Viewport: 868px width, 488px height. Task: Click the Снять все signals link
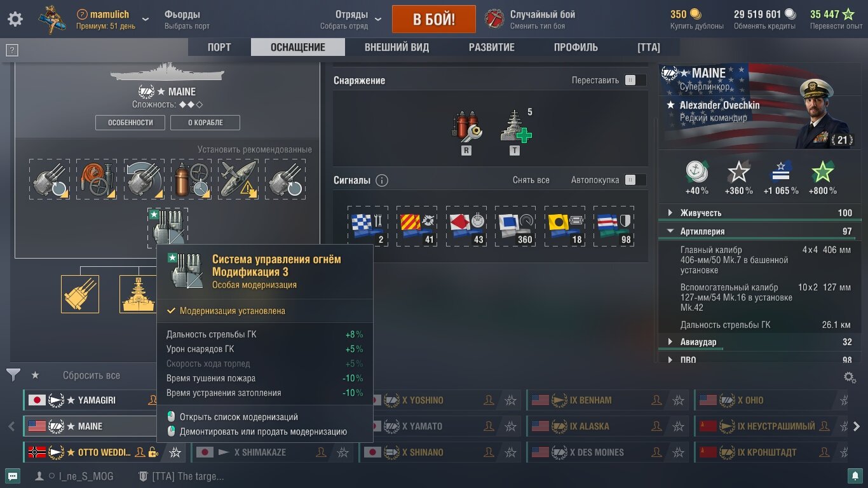pyautogui.click(x=531, y=180)
